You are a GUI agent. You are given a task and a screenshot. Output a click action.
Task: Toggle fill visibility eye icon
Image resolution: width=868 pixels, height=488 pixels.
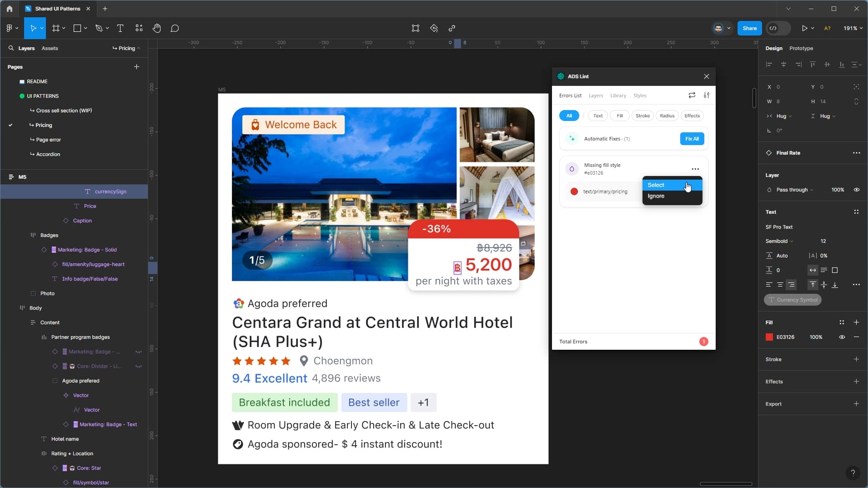tap(842, 337)
